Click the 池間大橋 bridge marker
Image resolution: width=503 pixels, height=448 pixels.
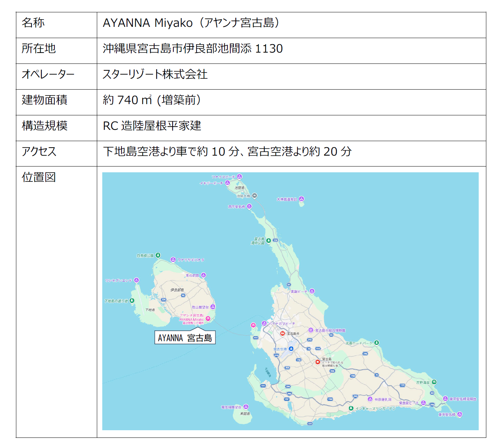255,196
